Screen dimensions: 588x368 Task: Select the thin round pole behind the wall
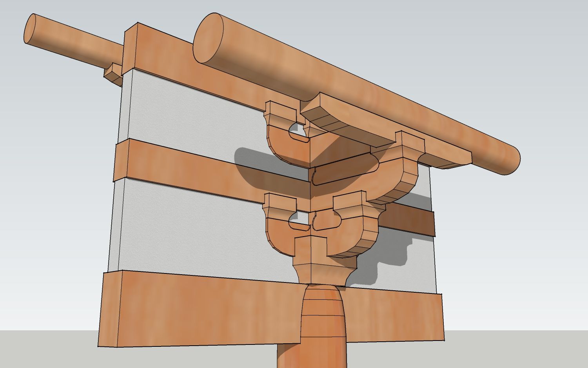[74, 41]
